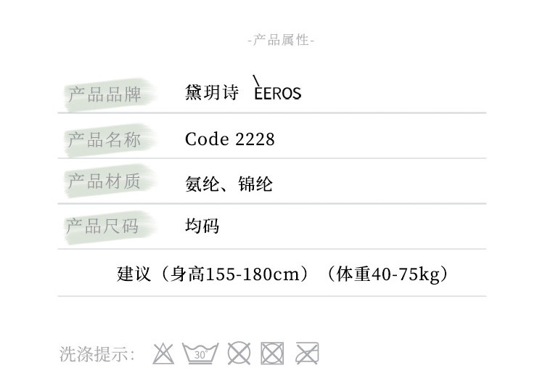This screenshot has width=545, height=392.
Task: Click the EEROS brand text
Action: [277, 94]
